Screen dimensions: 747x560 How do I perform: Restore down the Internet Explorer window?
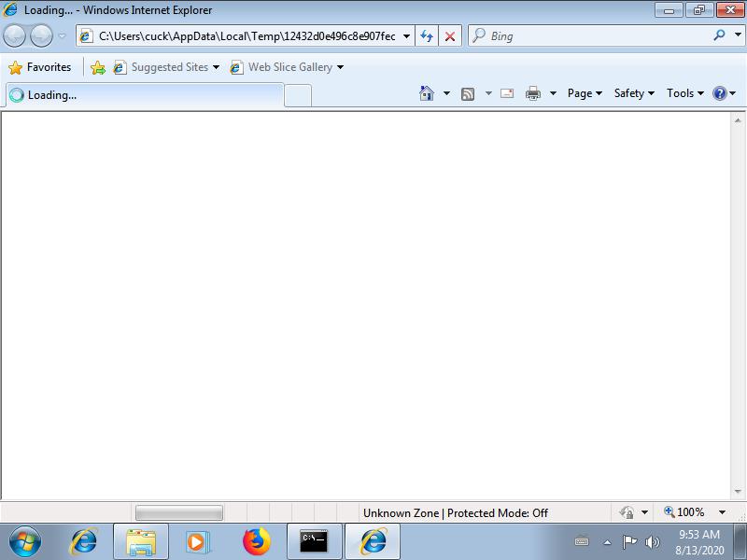(698, 10)
